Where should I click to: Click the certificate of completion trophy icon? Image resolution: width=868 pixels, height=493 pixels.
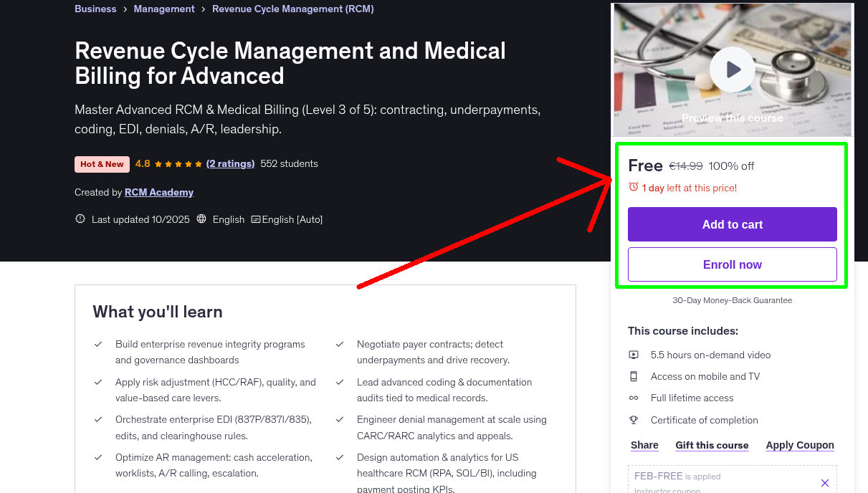point(634,420)
